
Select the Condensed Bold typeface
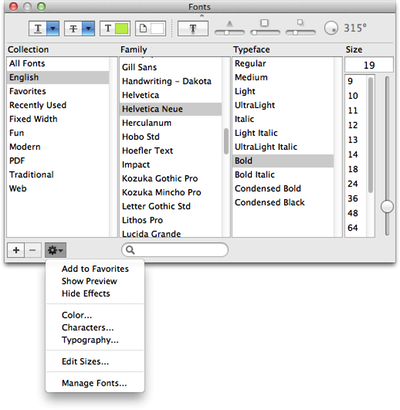tap(283, 188)
